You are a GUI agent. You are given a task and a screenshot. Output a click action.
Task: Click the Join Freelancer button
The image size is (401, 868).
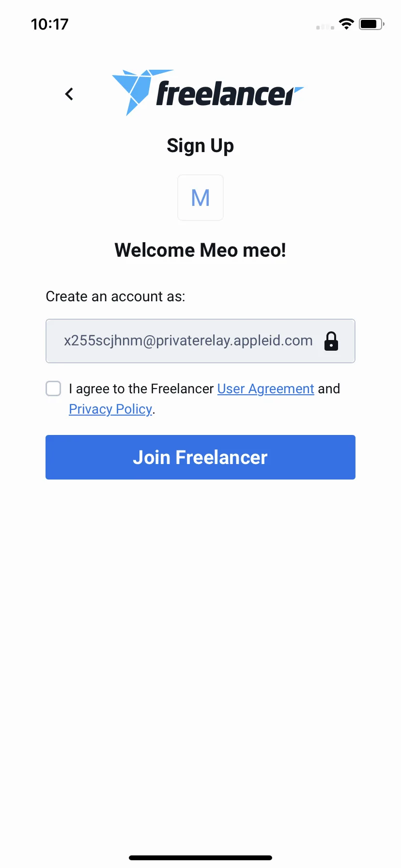point(200,457)
